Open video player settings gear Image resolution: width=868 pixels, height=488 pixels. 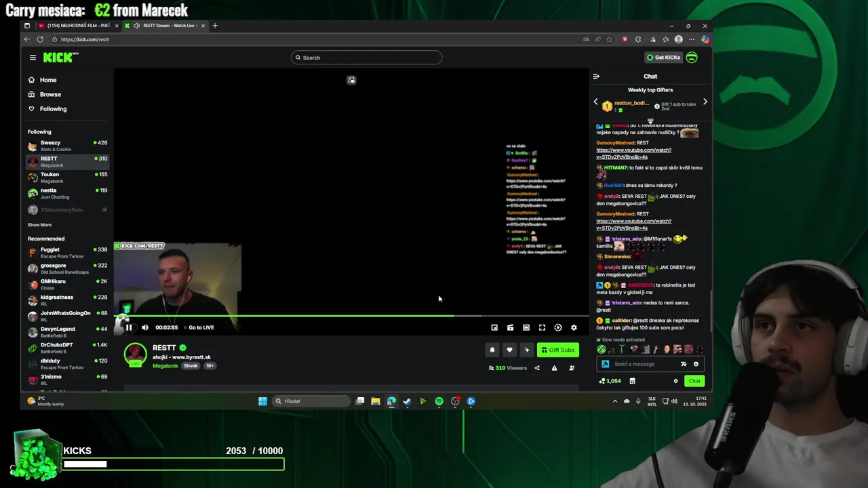574,327
